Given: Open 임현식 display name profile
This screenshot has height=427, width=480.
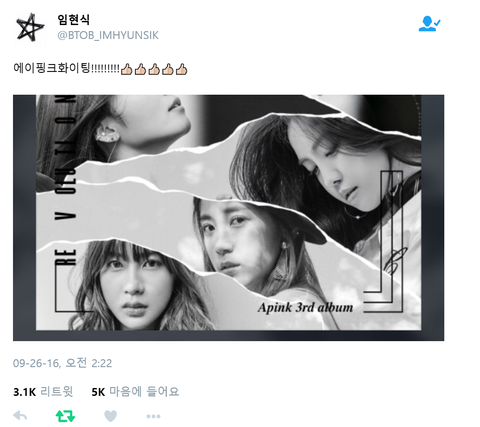Looking at the screenshot, I should point(73,19).
